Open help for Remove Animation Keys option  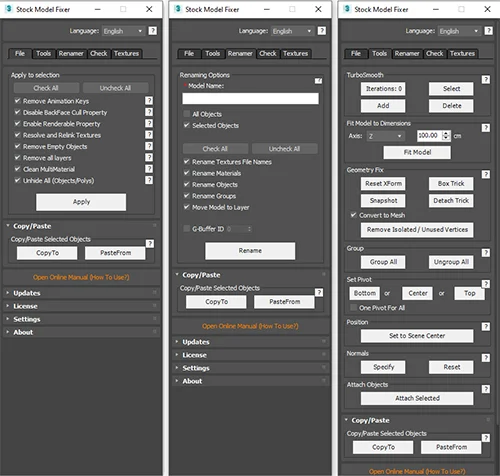tap(149, 101)
